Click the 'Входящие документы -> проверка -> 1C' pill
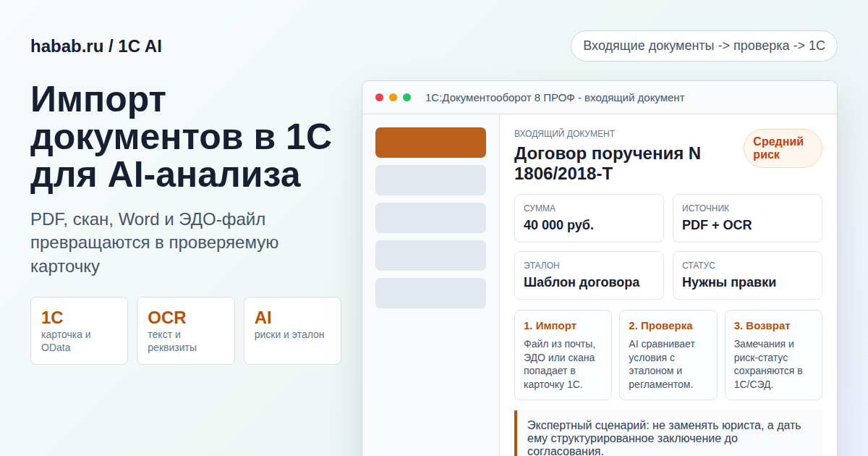 coord(704,46)
